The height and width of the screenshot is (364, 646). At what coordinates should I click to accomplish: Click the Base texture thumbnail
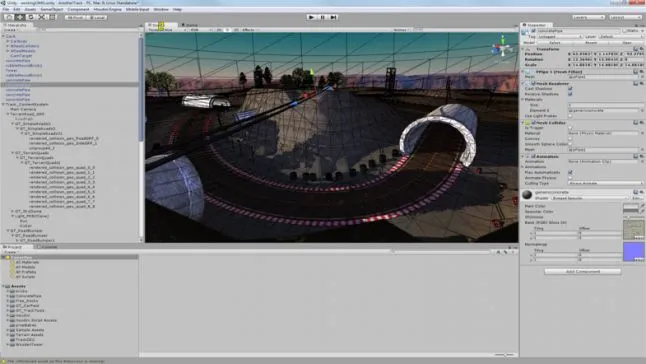coord(634,230)
